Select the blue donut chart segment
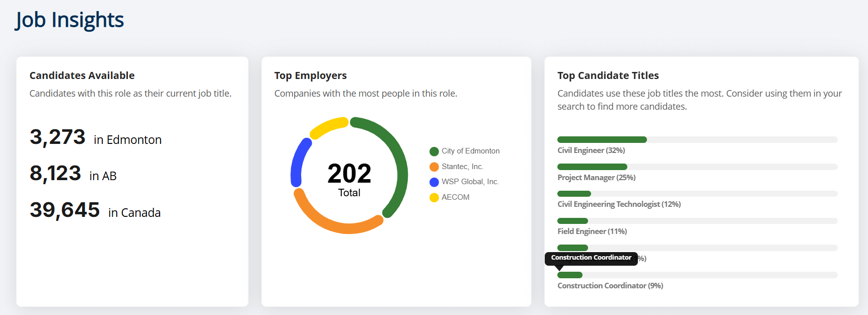Image resolution: width=868 pixels, height=315 pixels. [298, 160]
